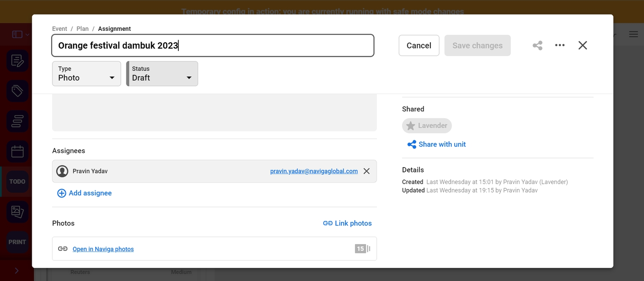Image resolution: width=644 pixels, height=281 pixels.
Task: Go to Plan in breadcrumb
Action: point(82,29)
